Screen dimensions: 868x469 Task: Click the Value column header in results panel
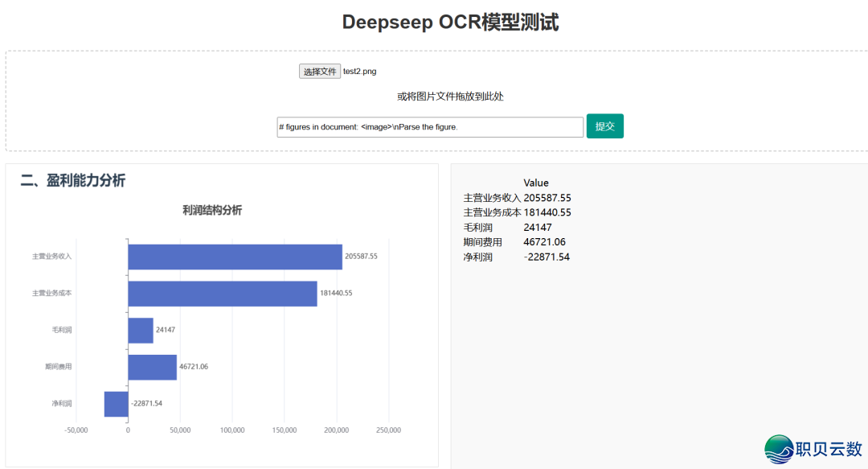pyautogui.click(x=535, y=183)
